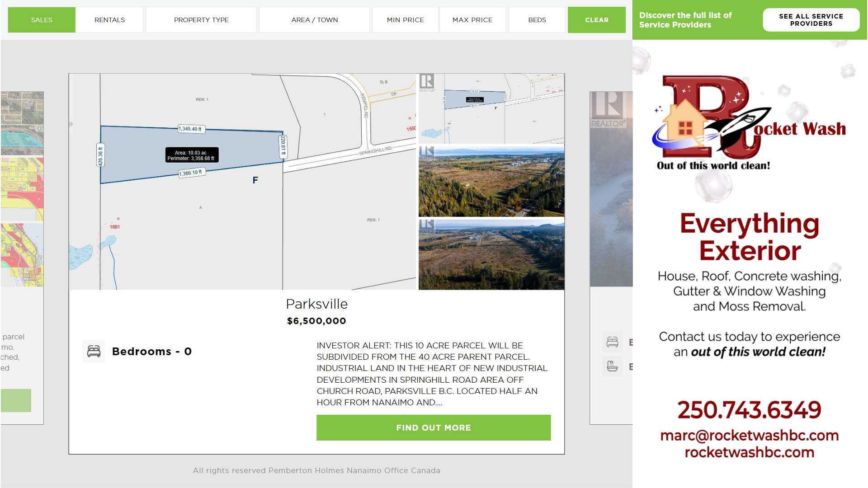Click the rocketwashbc.com website link
This screenshot has height=488, width=868.
(749, 452)
